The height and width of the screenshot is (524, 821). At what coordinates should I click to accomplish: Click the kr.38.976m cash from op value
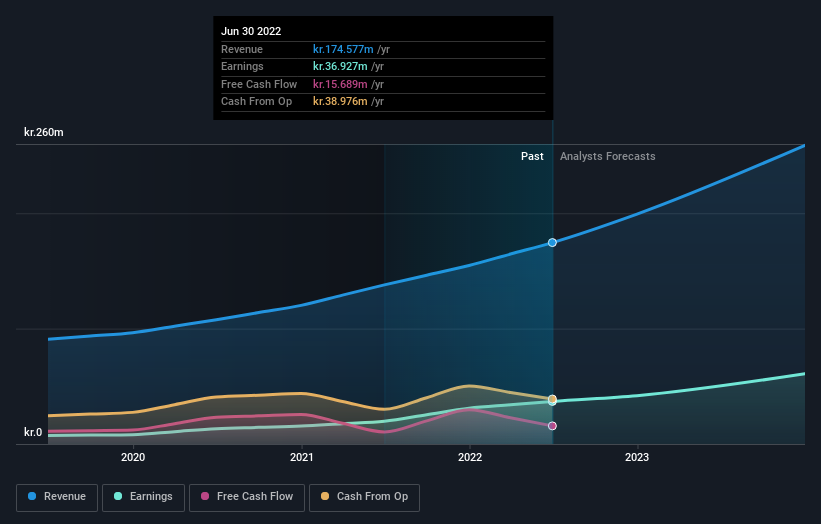340,101
